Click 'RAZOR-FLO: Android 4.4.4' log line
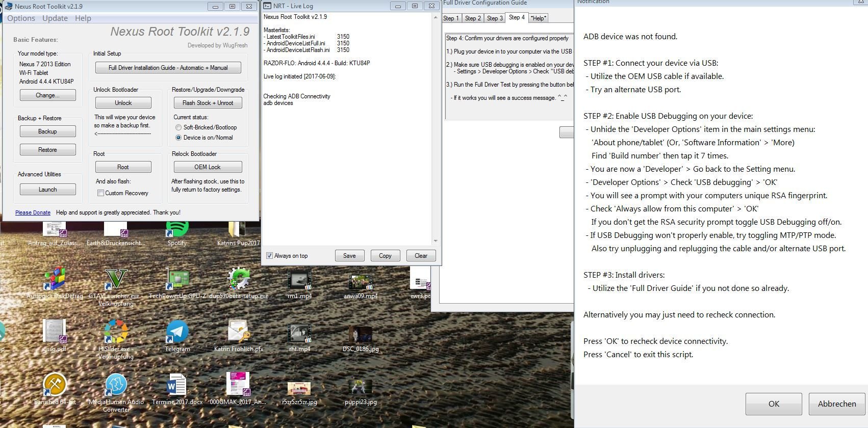 click(317, 63)
